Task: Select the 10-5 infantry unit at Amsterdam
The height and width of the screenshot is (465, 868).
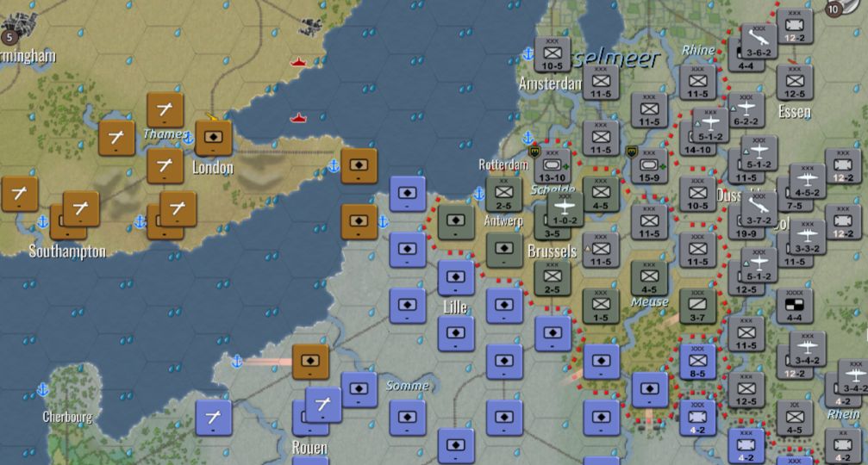Action: point(553,55)
